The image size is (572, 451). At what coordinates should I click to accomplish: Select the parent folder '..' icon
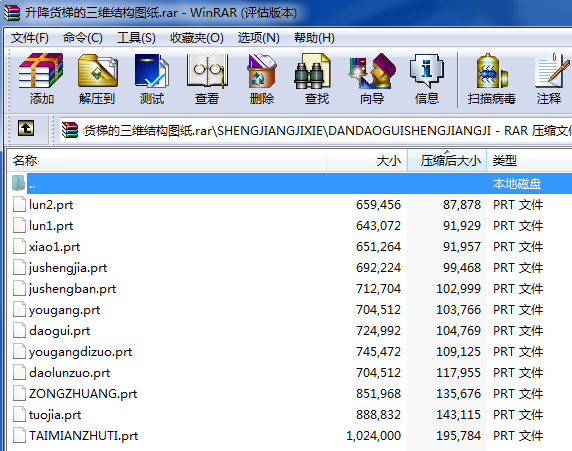[18, 183]
